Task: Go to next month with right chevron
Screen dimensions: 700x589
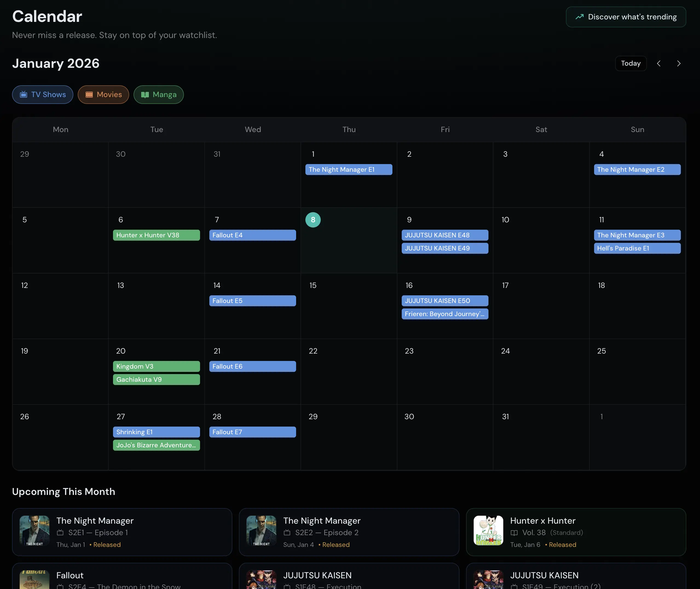Action: coord(679,63)
